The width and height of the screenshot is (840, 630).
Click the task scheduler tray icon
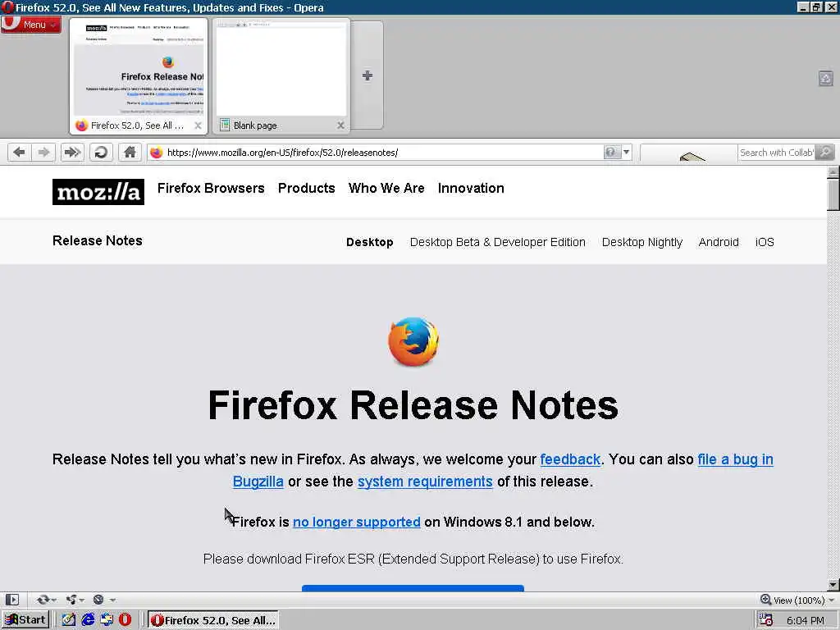coord(766,620)
